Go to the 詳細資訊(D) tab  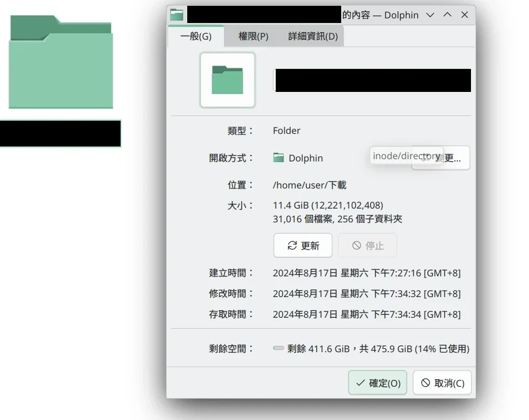(x=312, y=36)
